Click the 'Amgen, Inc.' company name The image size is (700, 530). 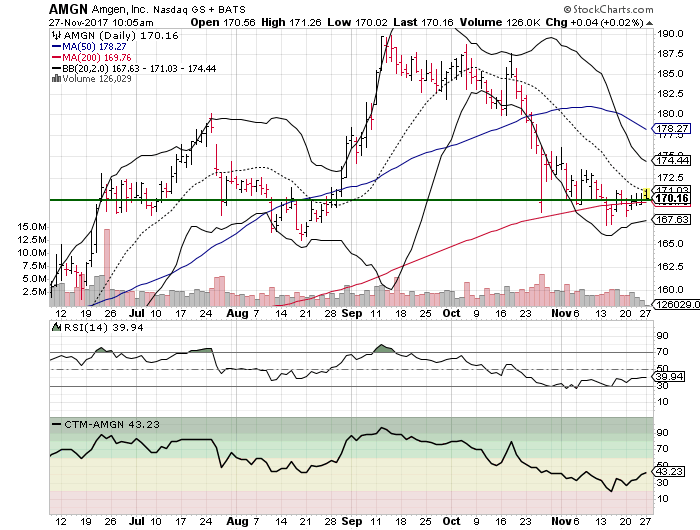tap(120, 9)
